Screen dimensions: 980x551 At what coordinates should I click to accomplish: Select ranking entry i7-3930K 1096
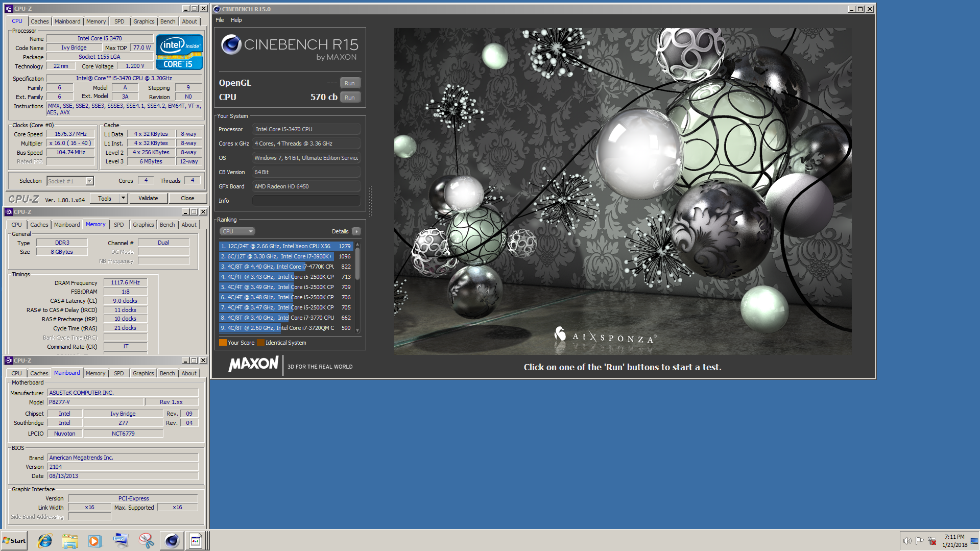pyautogui.click(x=286, y=256)
